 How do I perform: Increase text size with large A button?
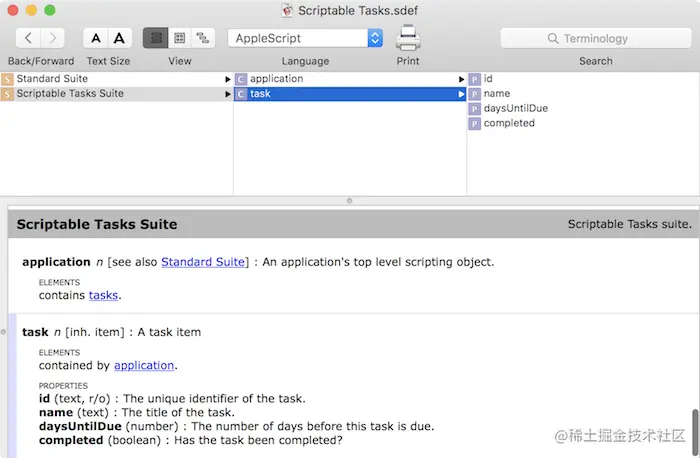click(120, 38)
